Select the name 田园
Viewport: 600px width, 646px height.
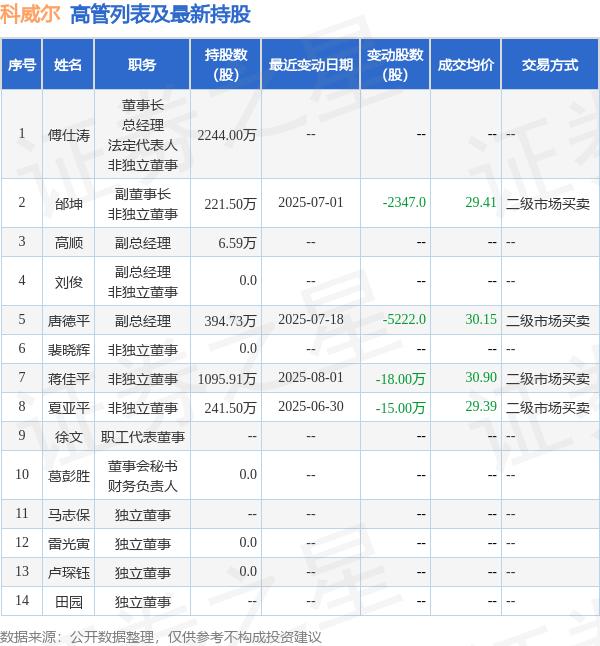(x=69, y=602)
